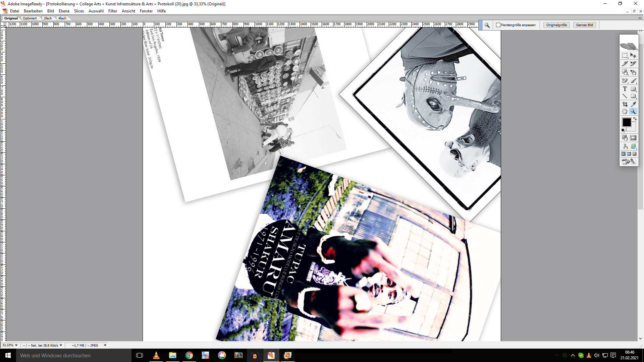This screenshot has height=362, width=644.
Task: Open the Bearbeiten menu
Action: click(x=33, y=11)
